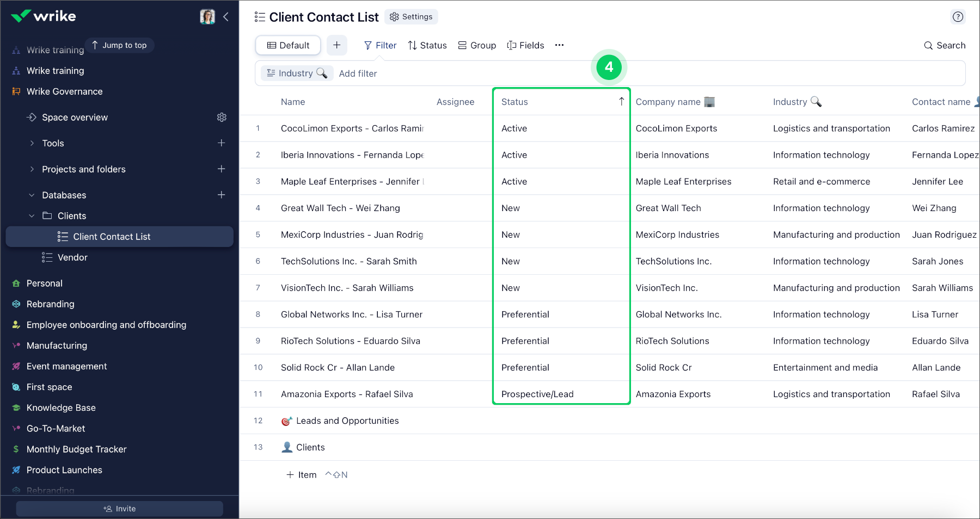The height and width of the screenshot is (519, 980).
Task: Click the Invite button
Action: (x=119, y=509)
